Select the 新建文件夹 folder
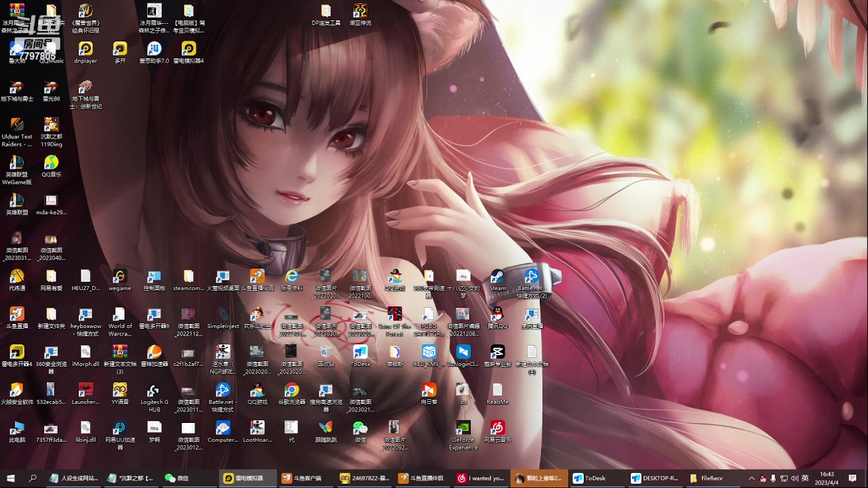 point(51,318)
